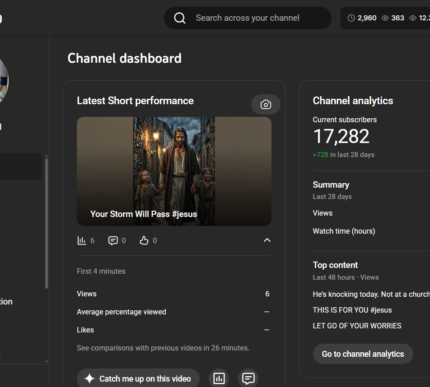This screenshot has height=387, width=430.
Task: Click 'Go to channel analytics' button
Action: [363, 354]
